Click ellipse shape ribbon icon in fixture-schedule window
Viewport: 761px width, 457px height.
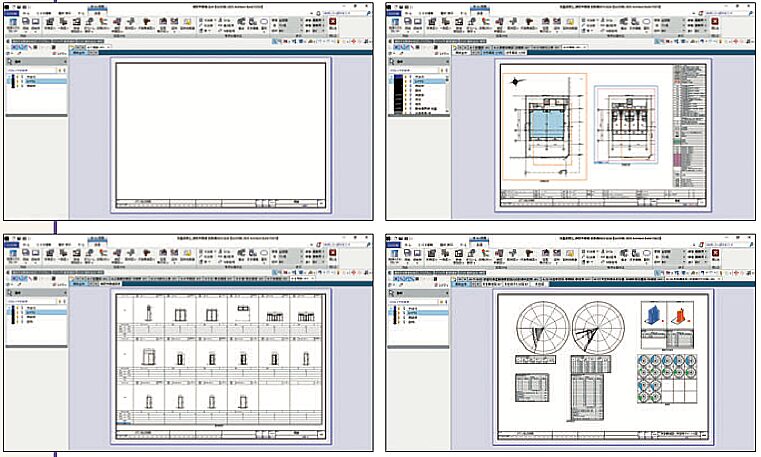[265, 253]
